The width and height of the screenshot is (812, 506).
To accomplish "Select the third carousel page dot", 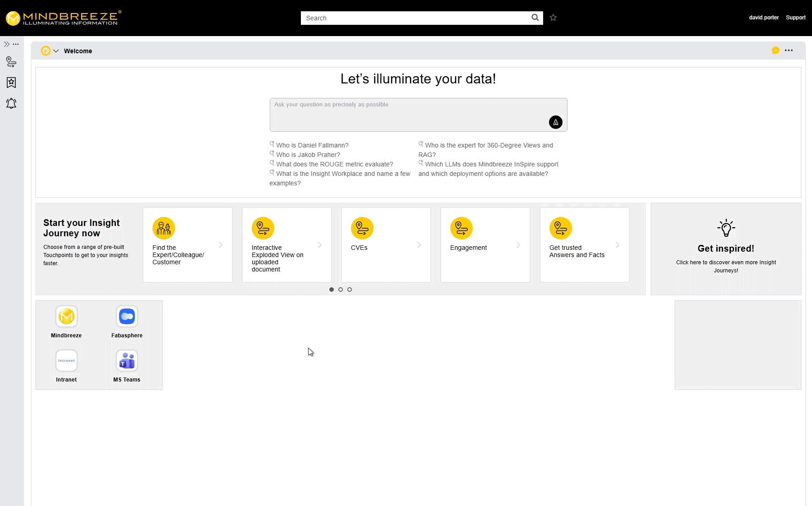I will click(x=350, y=290).
